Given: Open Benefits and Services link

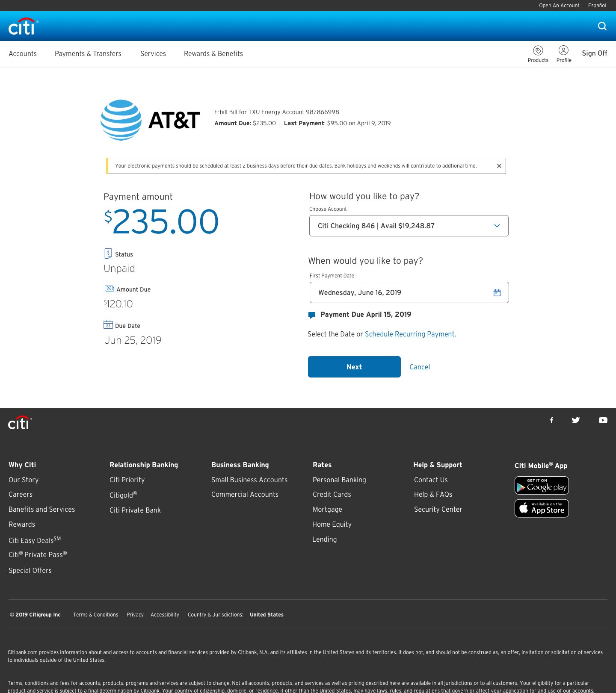Looking at the screenshot, I should coord(42,509).
